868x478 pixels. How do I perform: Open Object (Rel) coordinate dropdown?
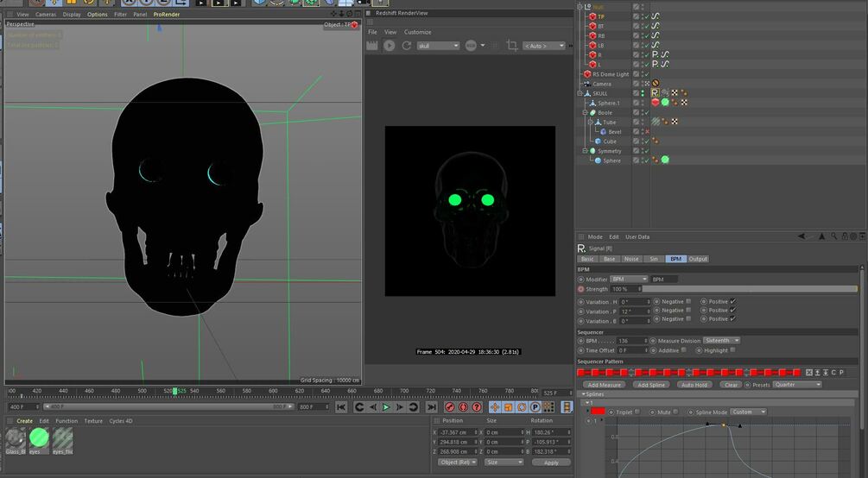(457, 462)
